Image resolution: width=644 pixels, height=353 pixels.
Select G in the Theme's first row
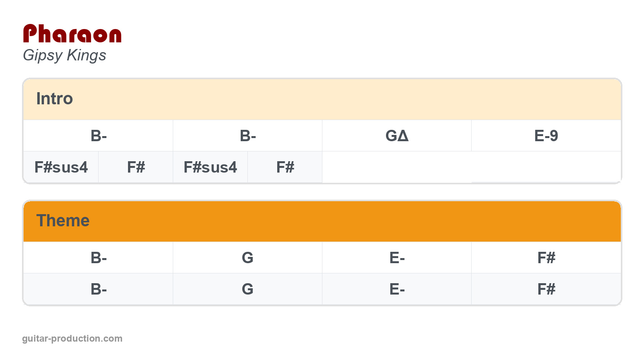(x=248, y=258)
